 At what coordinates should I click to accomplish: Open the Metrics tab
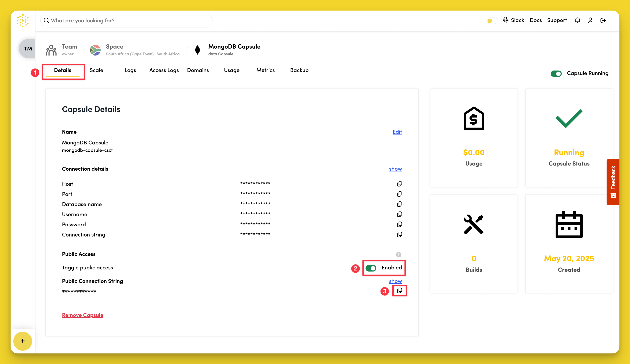pyautogui.click(x=265, y=70)
